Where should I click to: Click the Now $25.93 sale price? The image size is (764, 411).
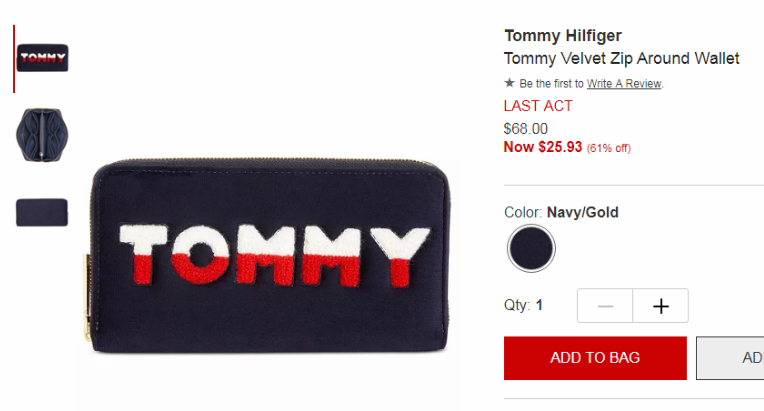click(543, 147)
